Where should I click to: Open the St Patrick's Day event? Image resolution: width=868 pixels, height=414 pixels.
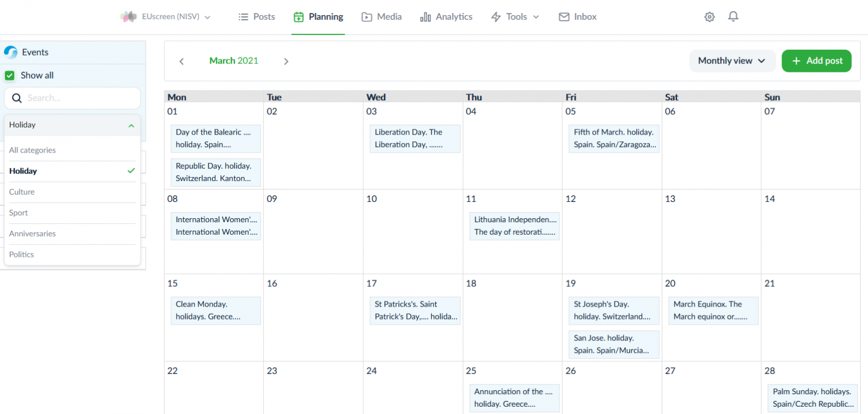(x=415, y=310)
